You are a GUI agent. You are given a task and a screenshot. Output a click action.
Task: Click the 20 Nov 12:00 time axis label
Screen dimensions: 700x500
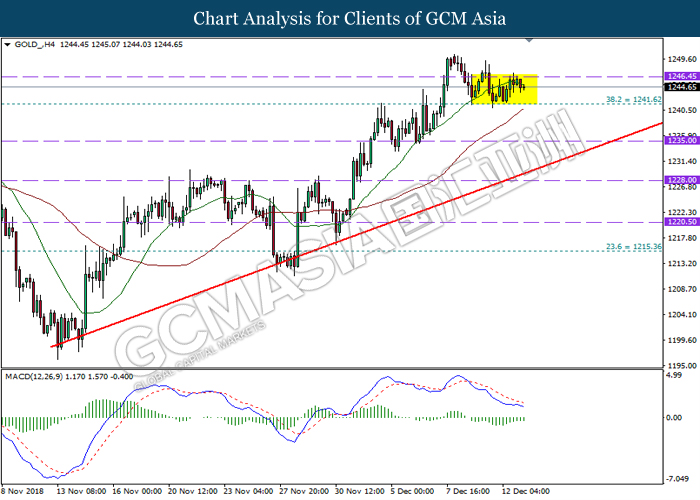193,491
